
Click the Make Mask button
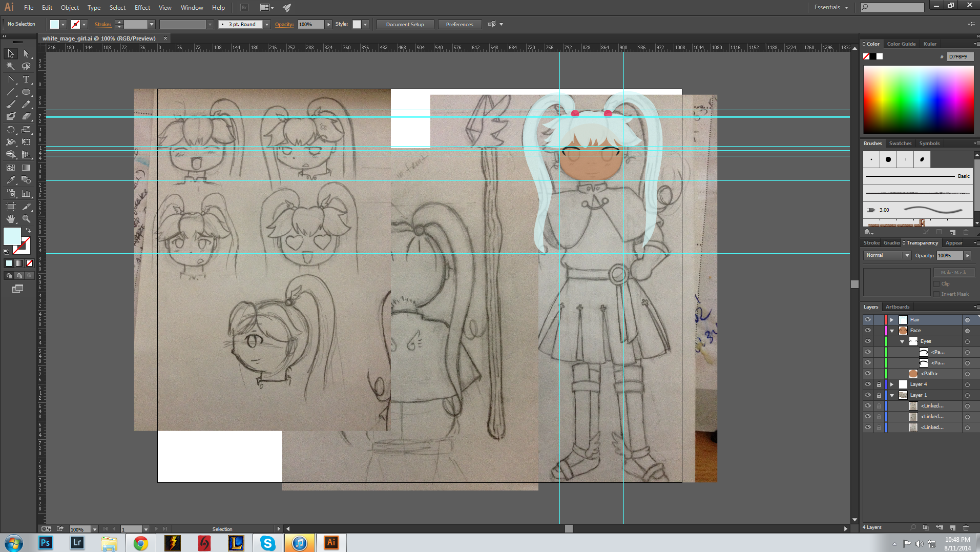pyautogui.click(x=953, y=273)
